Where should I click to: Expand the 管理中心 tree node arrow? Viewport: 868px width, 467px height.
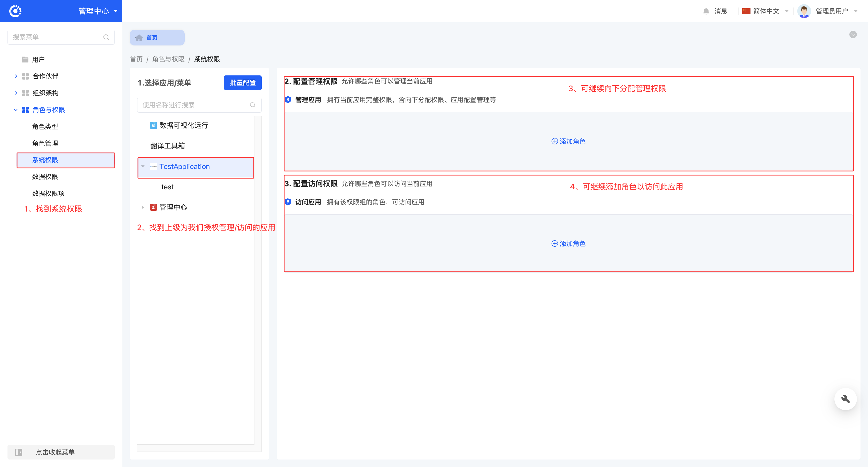click(x=143, y=208)
